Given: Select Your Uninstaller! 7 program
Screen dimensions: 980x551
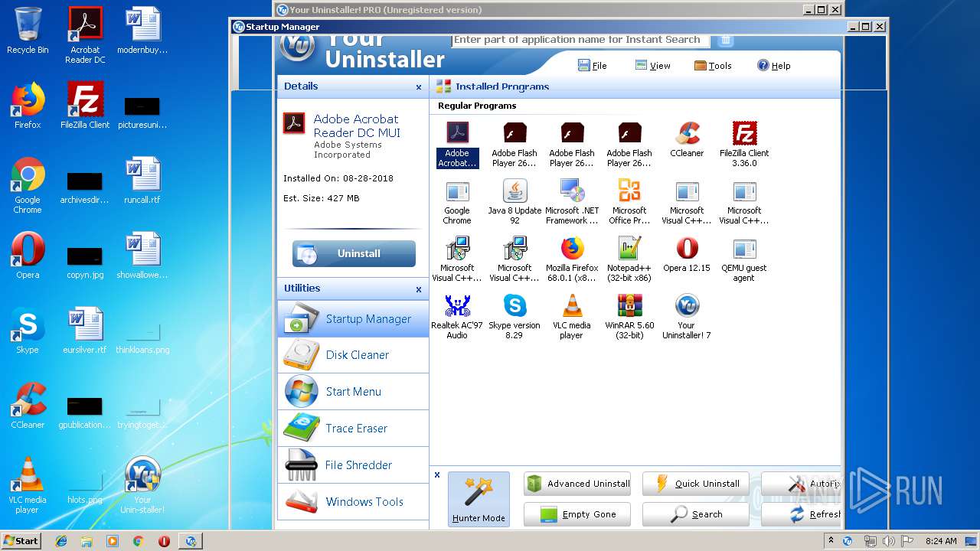Looking at the screenshot, I should click(x=687, y=316).
